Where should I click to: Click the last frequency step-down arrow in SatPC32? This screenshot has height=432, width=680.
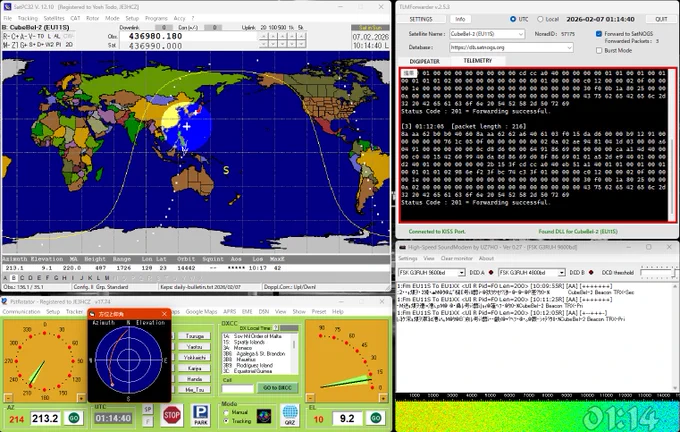pos(302,44)
